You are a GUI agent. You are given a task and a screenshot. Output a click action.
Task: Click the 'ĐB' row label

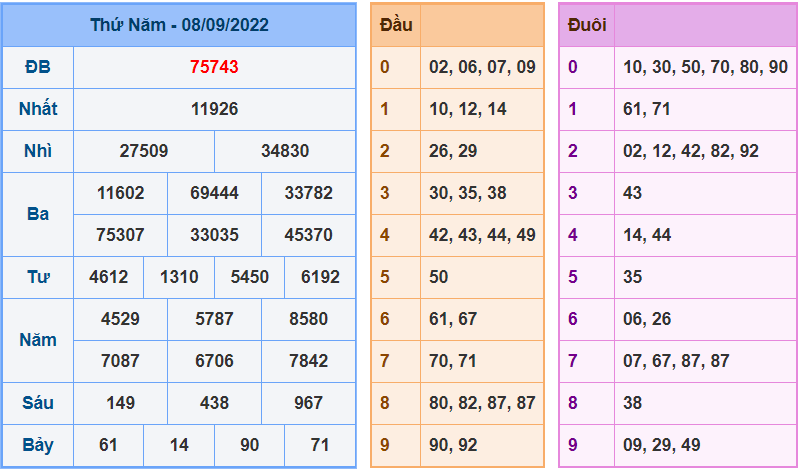(38, 67)
